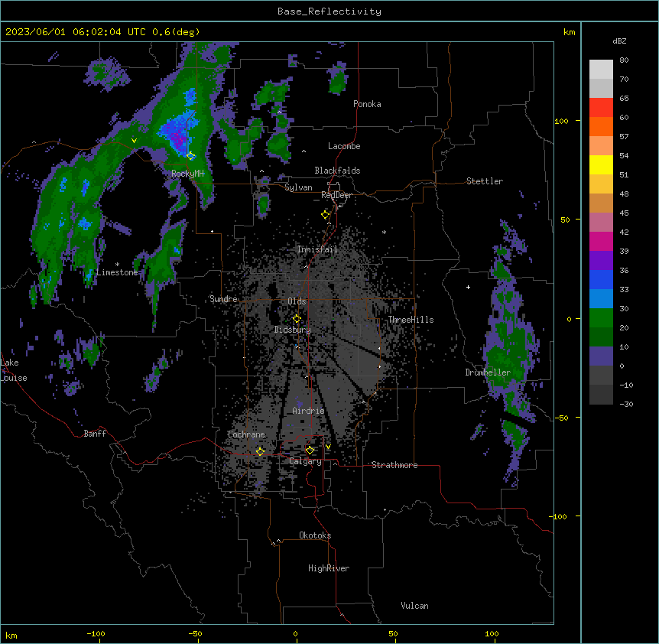Click the Strathmore city label
The height and width of the screenshot is (644, 659).
[x=394, y=465]
